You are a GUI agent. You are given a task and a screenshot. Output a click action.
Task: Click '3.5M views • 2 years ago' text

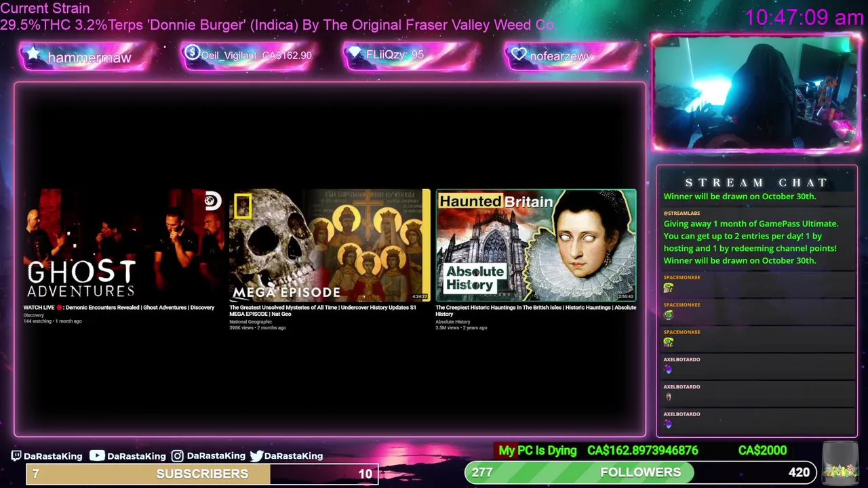click(461, 328)
